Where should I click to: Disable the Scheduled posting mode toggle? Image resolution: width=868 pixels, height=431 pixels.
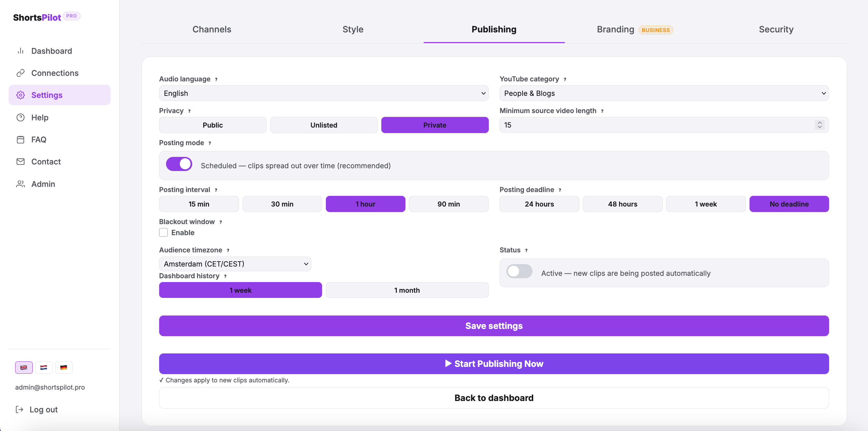click(x=179, y=164)
